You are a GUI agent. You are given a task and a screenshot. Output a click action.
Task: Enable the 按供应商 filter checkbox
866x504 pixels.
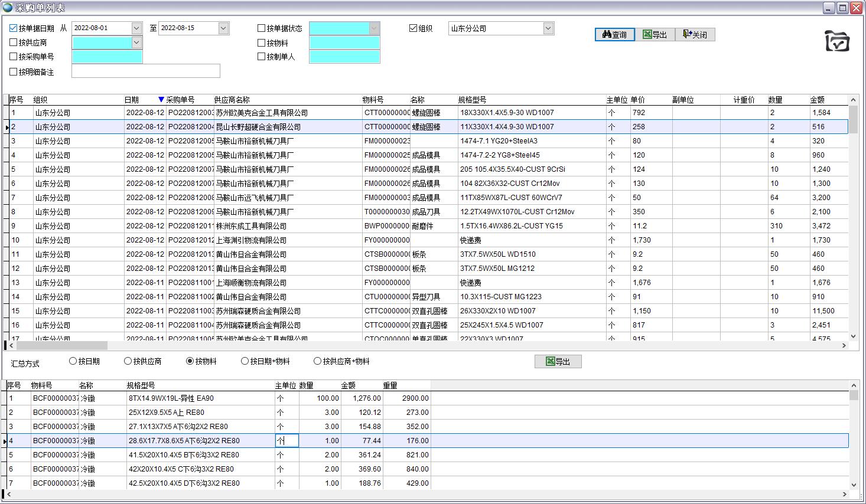[x=14, y=42]
